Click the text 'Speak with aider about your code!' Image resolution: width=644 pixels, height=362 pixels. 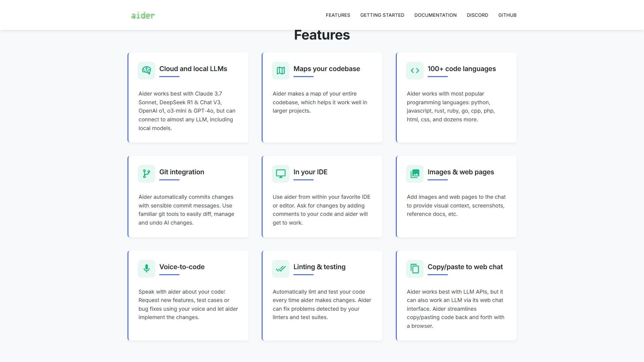(182, 292)
